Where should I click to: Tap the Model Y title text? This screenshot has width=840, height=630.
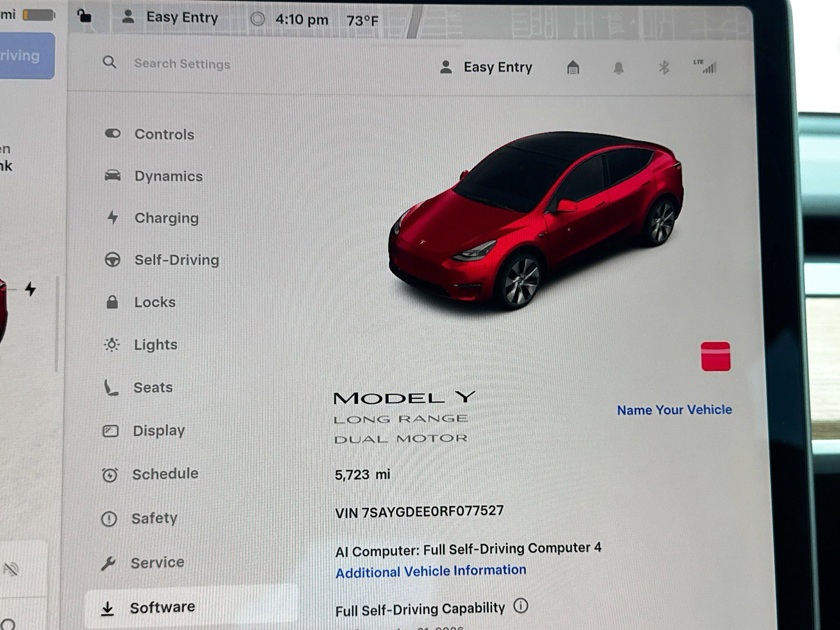404,397
